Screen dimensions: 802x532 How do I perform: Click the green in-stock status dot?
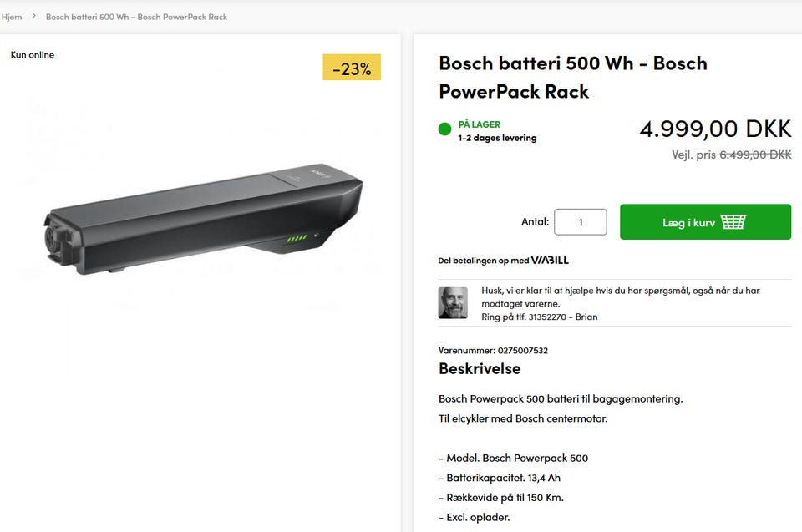[x=444, y=129]
